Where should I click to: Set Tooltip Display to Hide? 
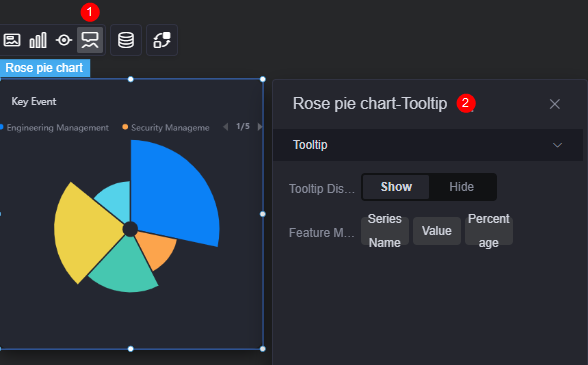click(462, 187)
